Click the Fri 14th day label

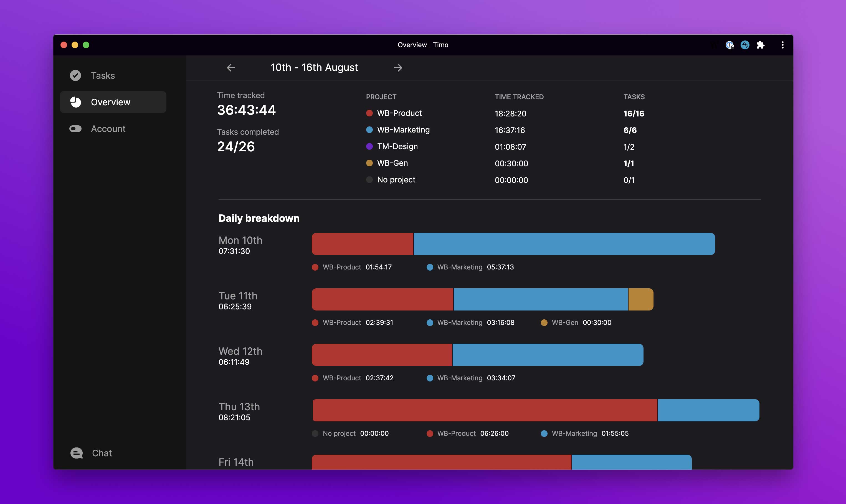[236, 462]
